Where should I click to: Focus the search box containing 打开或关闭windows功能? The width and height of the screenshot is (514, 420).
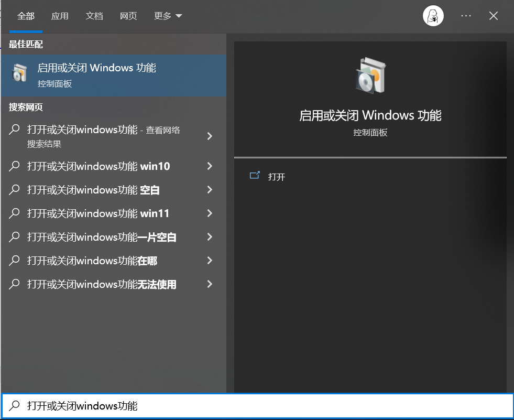257,406
